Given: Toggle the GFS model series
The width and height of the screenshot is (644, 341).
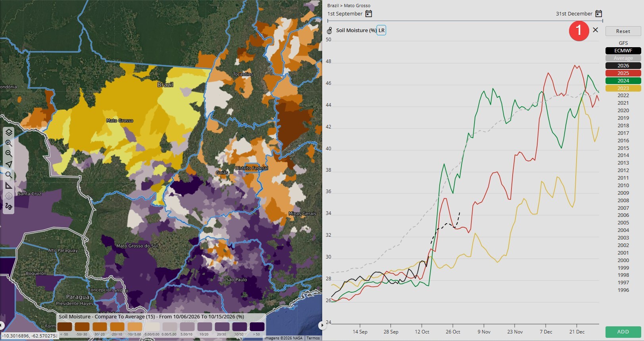Looking at the screenshot, I should 623,43.
